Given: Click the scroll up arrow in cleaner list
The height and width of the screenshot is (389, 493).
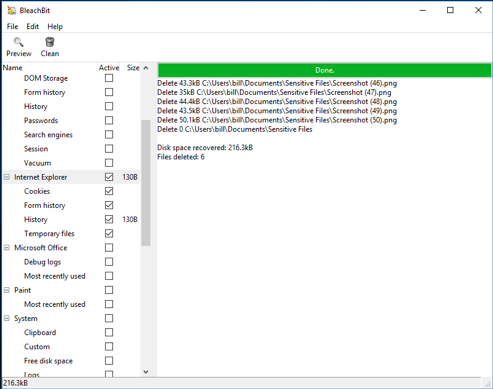Looking at the screenshot, I should (146, 68).
